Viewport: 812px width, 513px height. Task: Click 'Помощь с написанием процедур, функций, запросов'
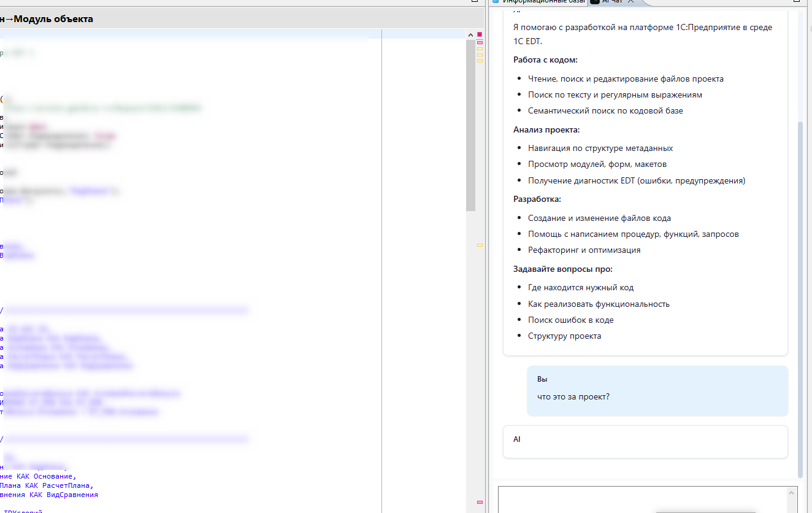click(x=634, y=234)
